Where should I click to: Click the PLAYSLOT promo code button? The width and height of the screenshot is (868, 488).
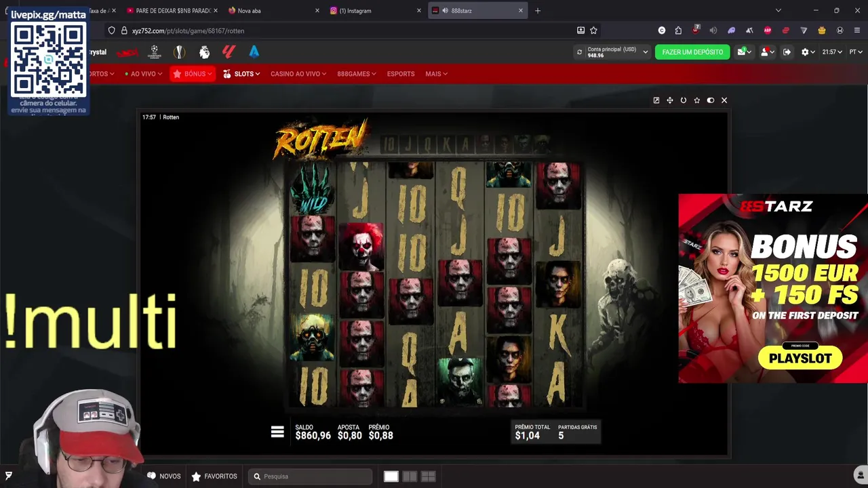[x=800, y=358]
